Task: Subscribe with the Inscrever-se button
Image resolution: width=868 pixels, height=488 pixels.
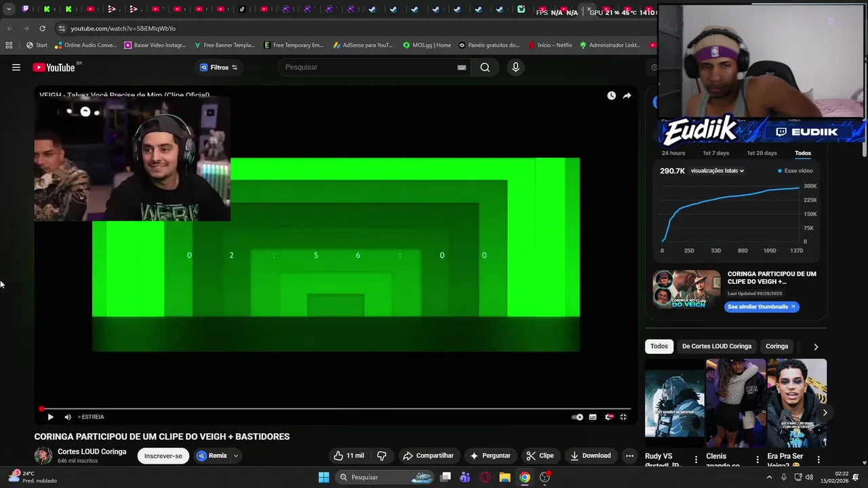Action: (163, 455)
